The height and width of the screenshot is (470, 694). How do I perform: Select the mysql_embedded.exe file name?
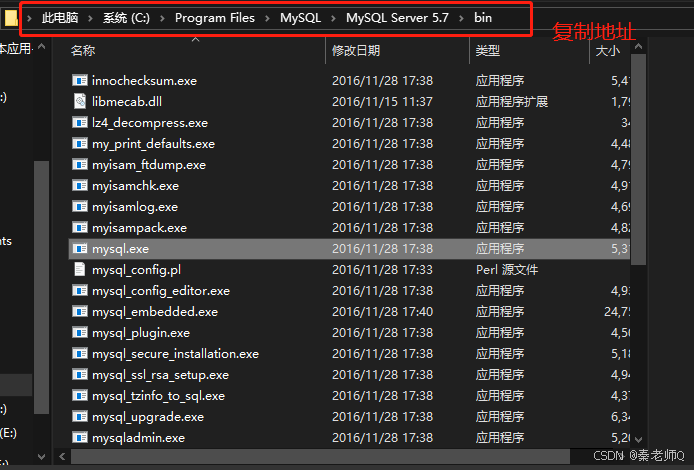click(155, 312)
